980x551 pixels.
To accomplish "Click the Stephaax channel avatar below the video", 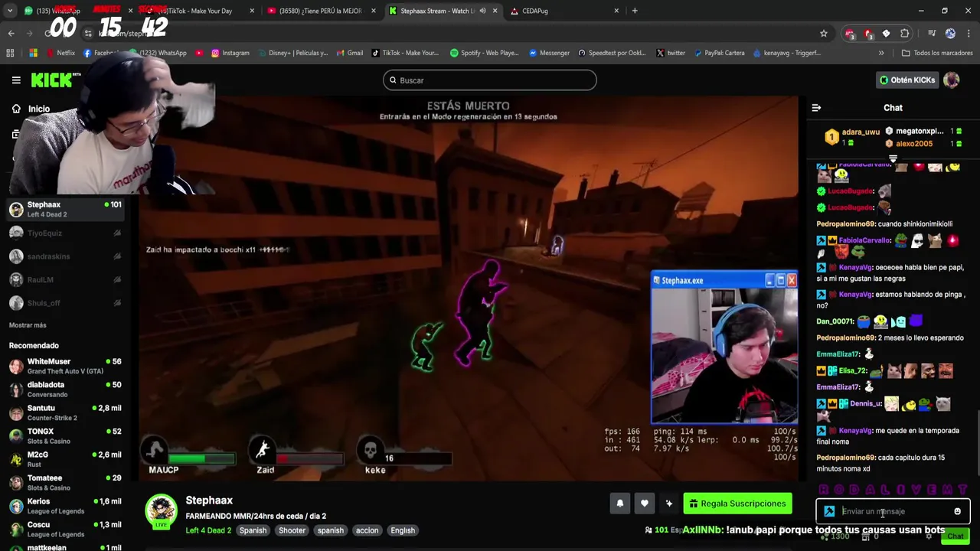I will 162,511.
